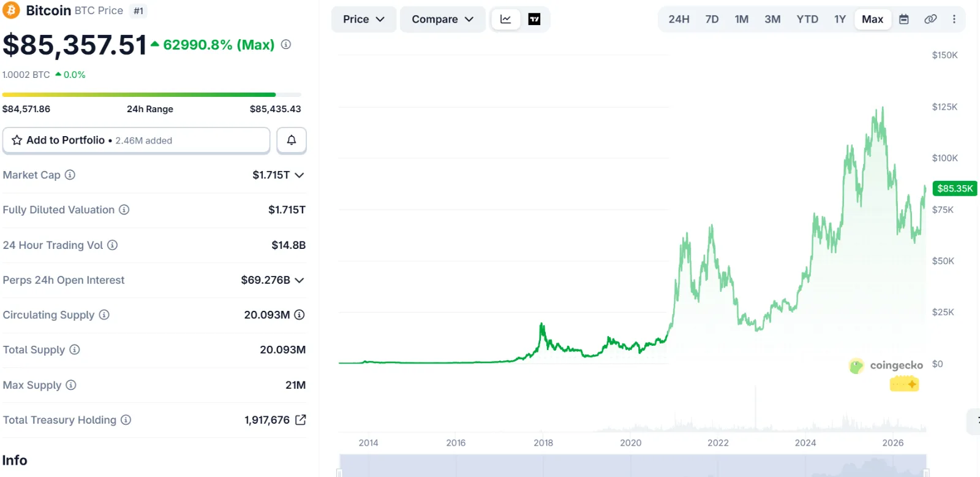Expand Market Cap $1.715T chevron
The width and height of the screenshot is (980, 477).
(300, 175)
